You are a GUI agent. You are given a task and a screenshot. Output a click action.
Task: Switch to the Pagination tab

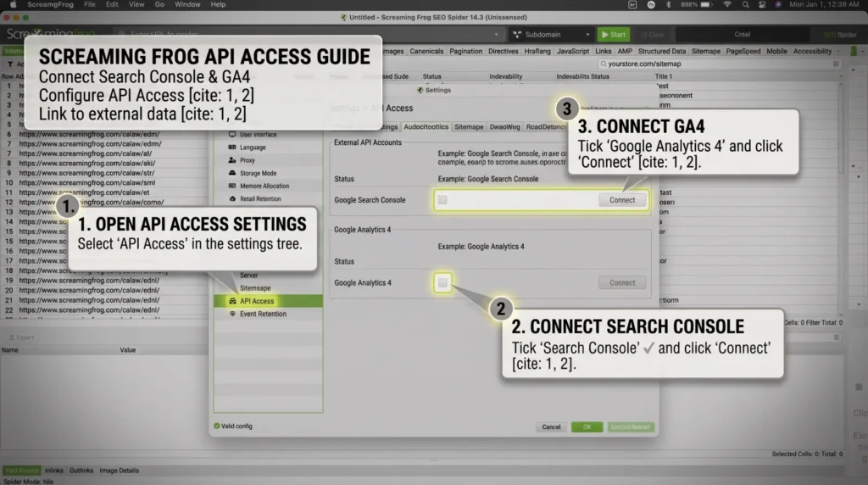pyautogui.click(x=465, y=51)
